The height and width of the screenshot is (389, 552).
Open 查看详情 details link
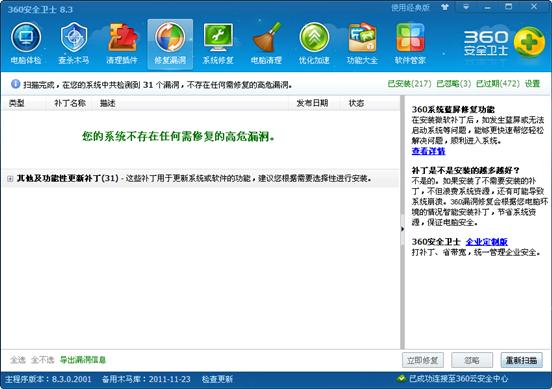coord(428,151)
